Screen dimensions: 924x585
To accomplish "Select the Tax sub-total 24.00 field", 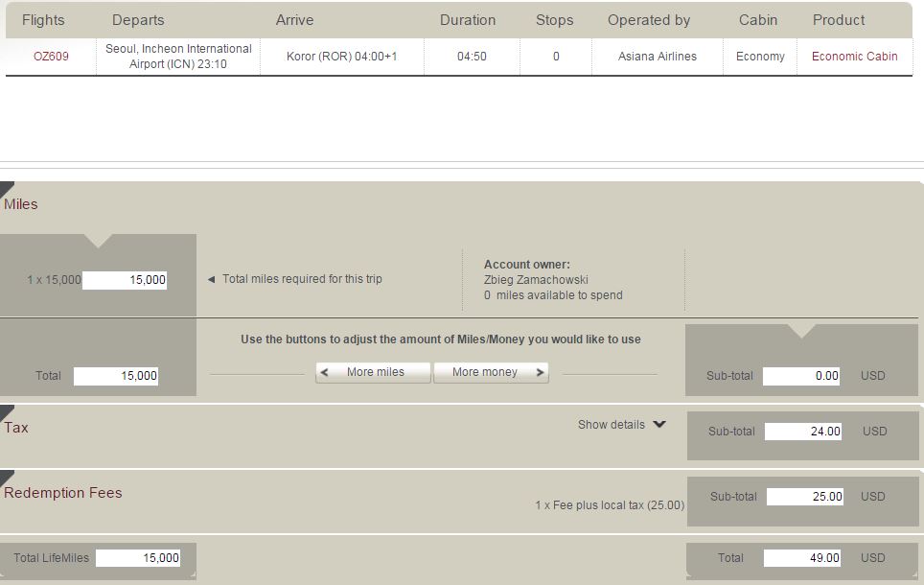I will coord(803,432).
